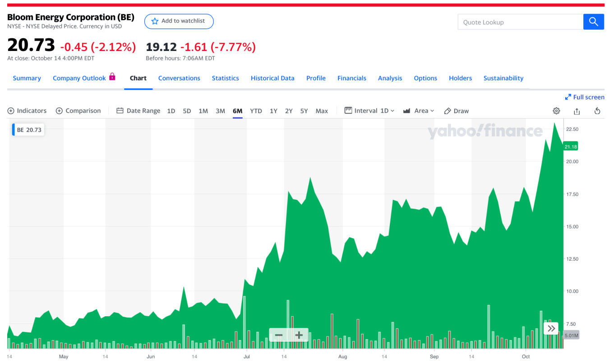Select the 1D time range

tap(171, 111)
